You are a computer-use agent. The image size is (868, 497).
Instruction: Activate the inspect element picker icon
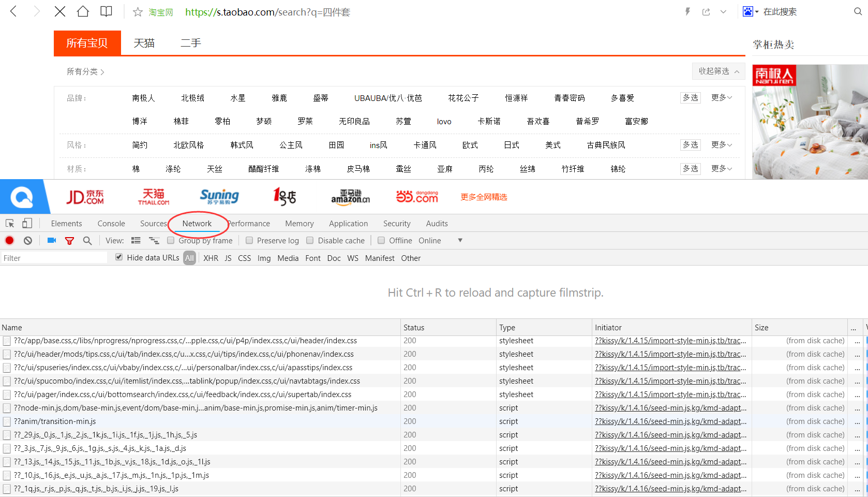pyautogui.click(x=10, y=223)
